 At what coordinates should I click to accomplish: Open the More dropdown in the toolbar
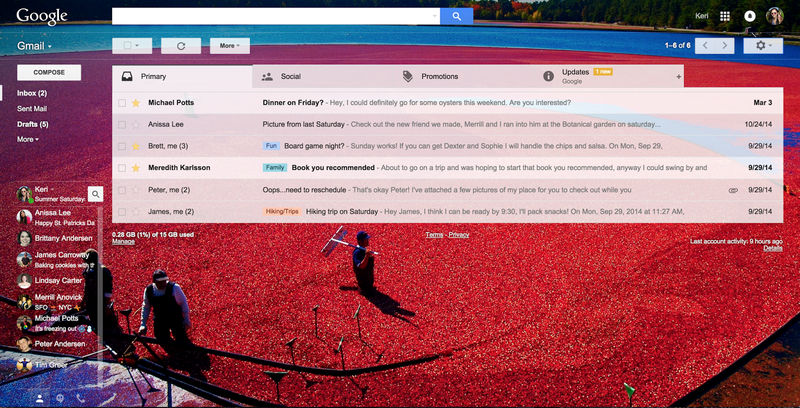[230, 46]
